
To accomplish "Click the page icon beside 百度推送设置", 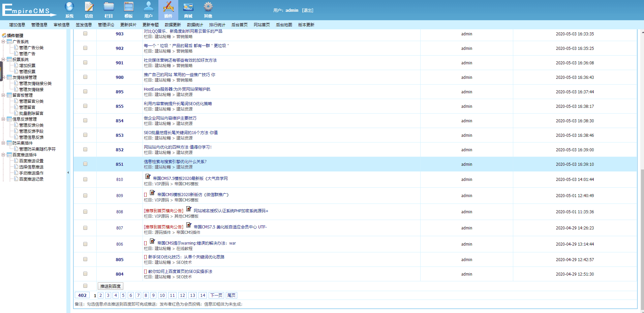I will [16, 161].
